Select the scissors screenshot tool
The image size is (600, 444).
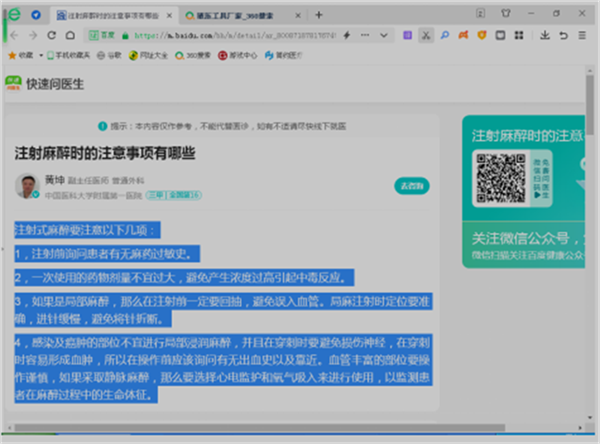[426, 36]
